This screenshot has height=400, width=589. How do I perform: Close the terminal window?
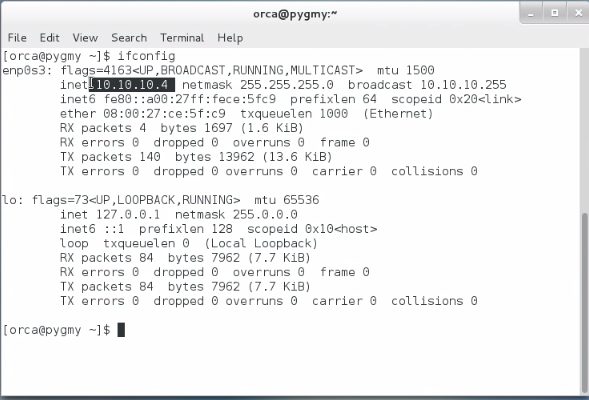pos(578,14)
